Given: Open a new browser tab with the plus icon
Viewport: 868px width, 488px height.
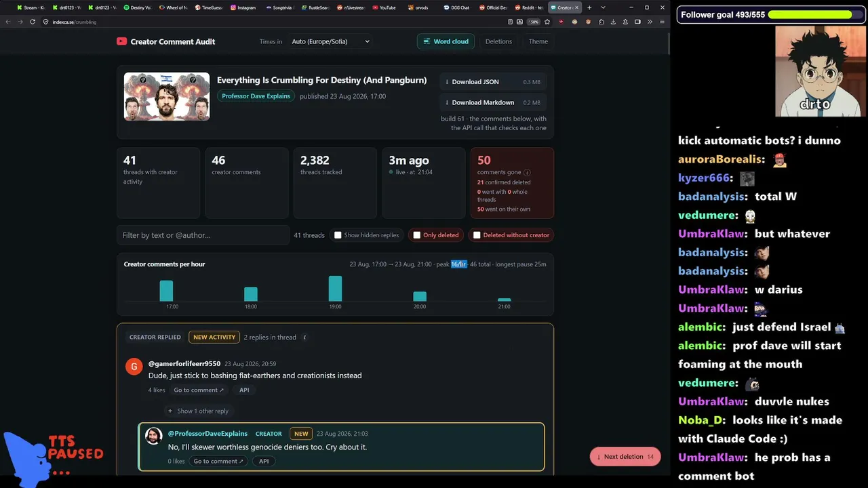Looking at the screenshot, I should 589,7.
